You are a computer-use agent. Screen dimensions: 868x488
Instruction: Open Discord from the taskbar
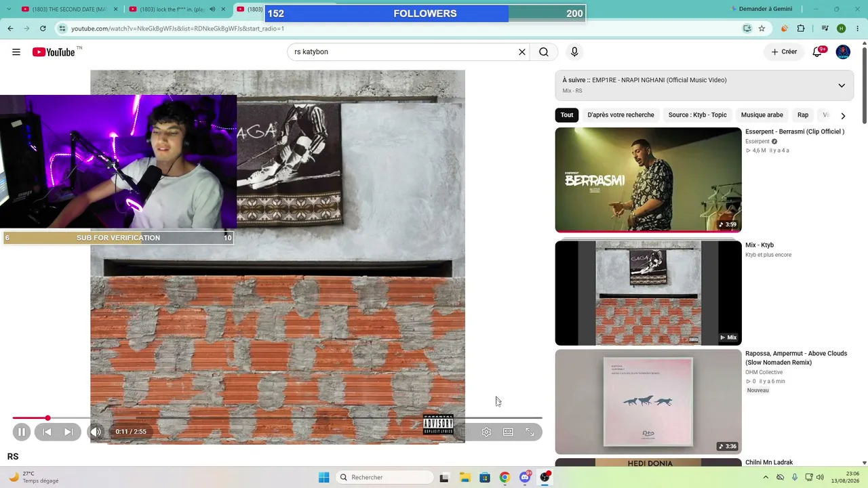click(525, 477)
